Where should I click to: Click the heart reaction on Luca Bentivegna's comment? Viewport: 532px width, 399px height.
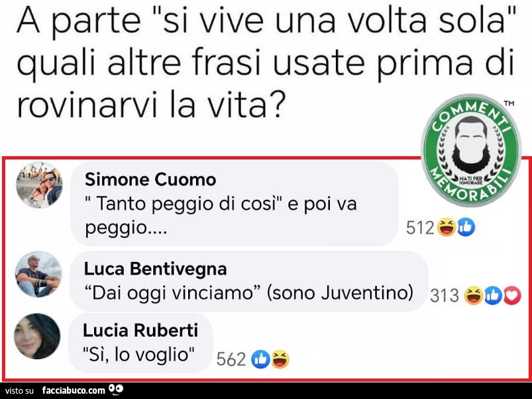pos(512,295)
